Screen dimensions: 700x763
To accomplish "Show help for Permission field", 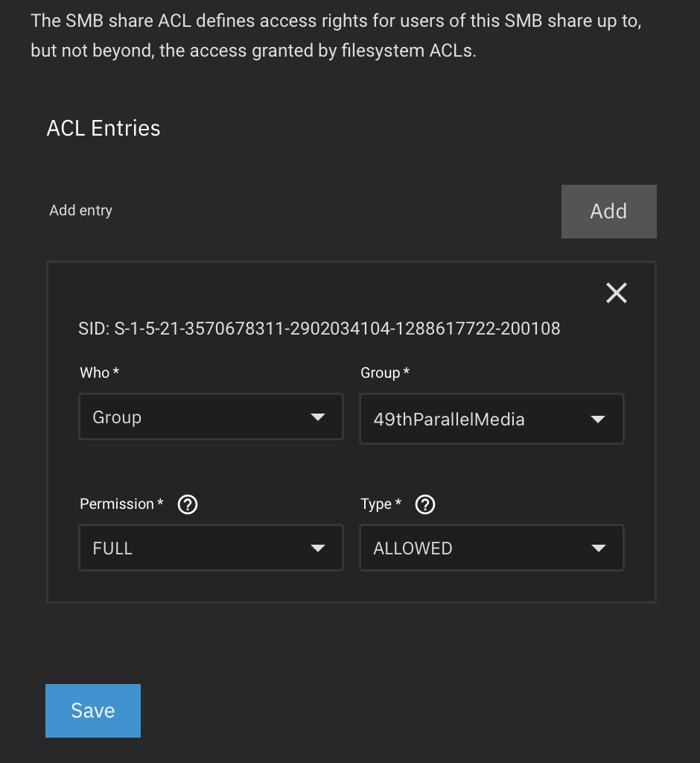I will coord(188,504).
